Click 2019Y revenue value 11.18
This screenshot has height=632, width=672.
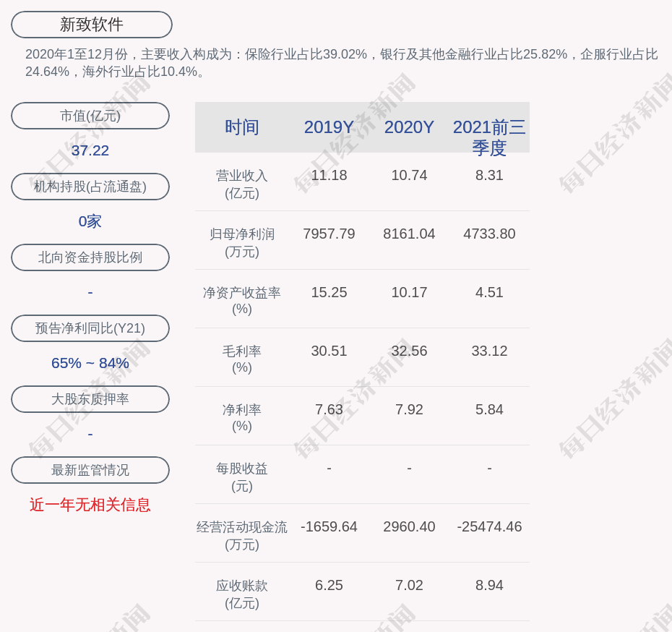(329, 176)
